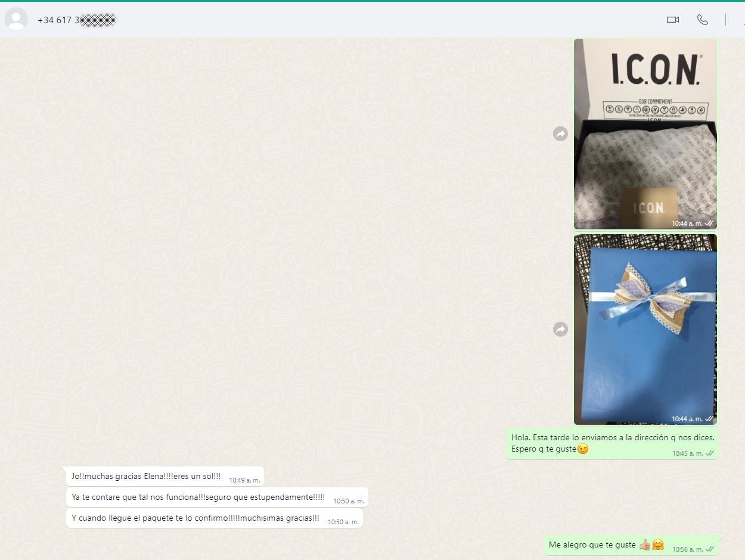Check read receipt ticks on 10:56 message

tap(710, 549)
